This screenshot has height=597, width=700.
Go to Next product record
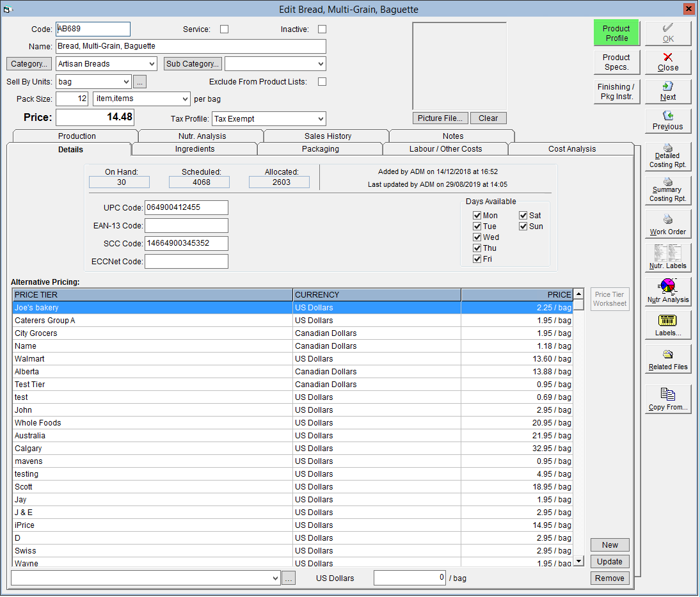click(668, 91)
